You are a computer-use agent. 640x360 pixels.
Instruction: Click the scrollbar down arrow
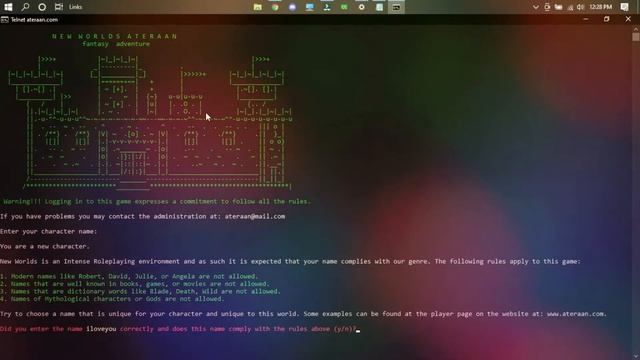(x=636, y=356)
